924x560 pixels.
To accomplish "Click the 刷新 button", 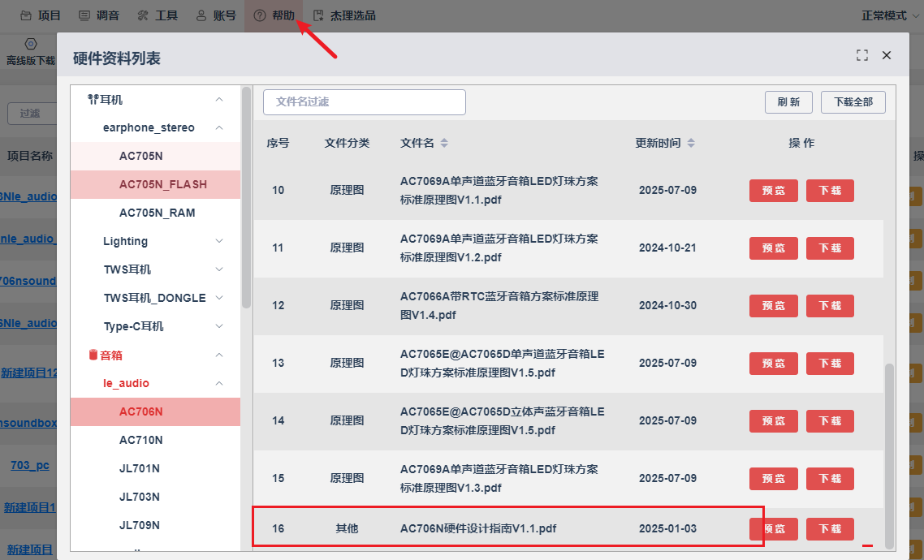I will pyautogui.click(x=788, y=102).
